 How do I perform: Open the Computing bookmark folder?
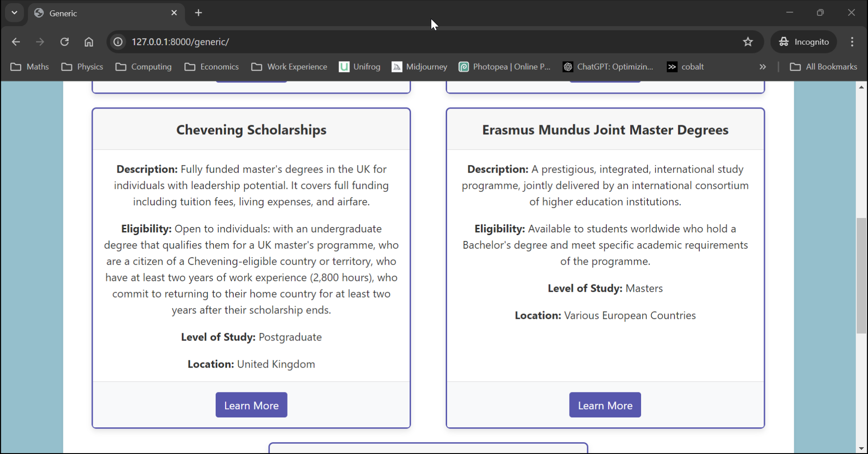pyautogui.click(x=143, y=67)
